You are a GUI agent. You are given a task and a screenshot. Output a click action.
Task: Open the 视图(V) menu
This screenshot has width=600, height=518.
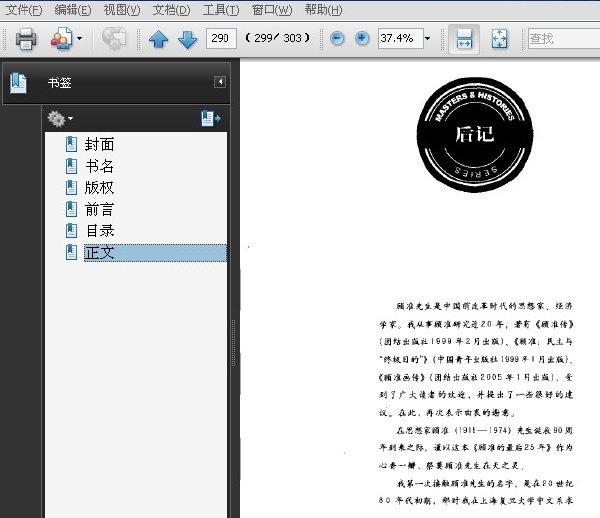122,10
